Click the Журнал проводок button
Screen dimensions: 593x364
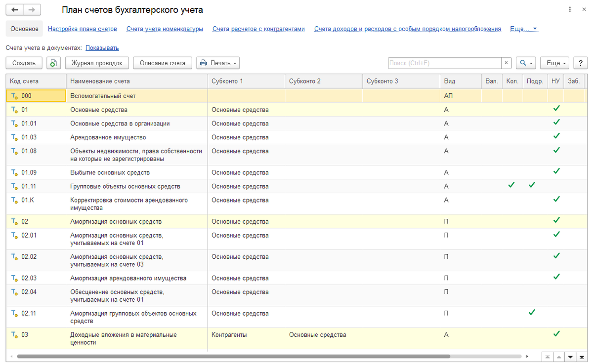coord(97,63)
